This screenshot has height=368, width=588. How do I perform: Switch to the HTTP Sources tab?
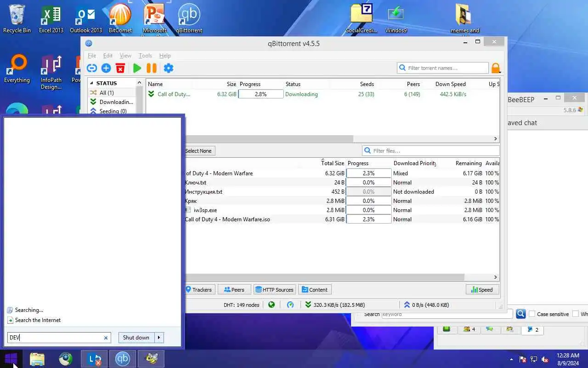(x=275, y=289)
